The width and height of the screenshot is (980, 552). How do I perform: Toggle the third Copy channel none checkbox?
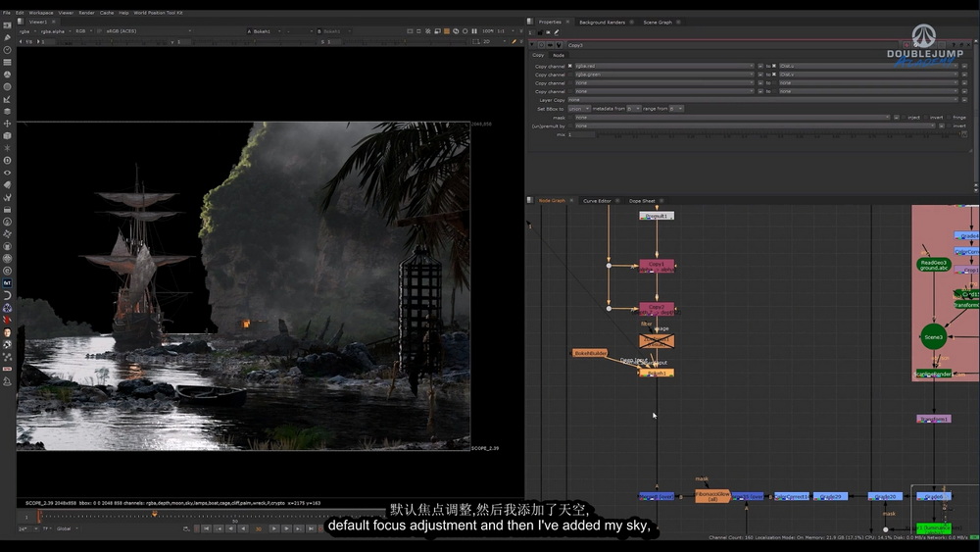click(570, 83)
